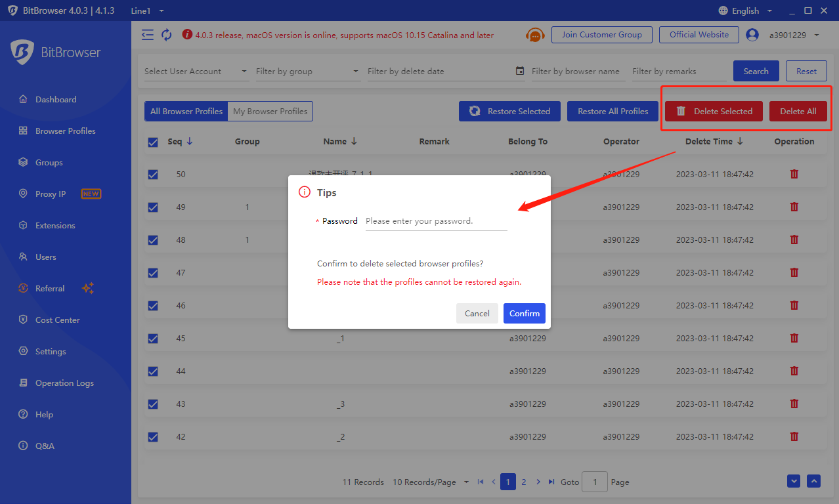Focus the Password field in Tips dialog
The image size is (839, 504).
coord(437,221)
